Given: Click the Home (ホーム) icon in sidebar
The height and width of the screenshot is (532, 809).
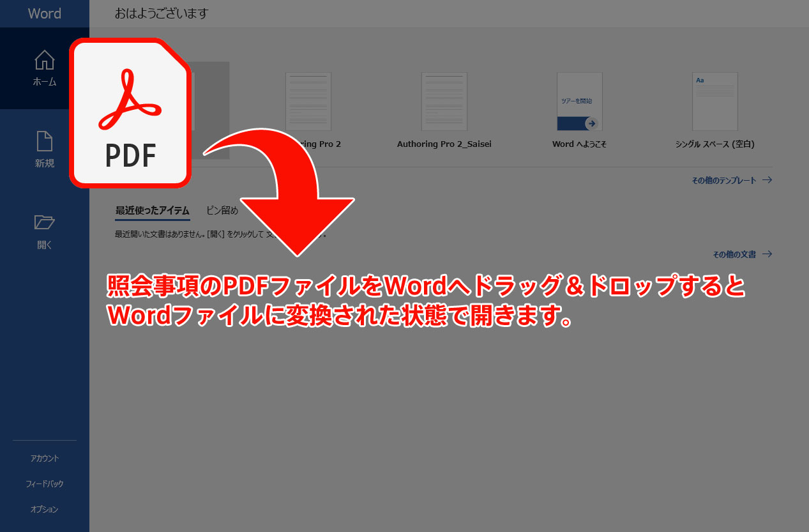Looking at the screenshot, I should (44, 61).
